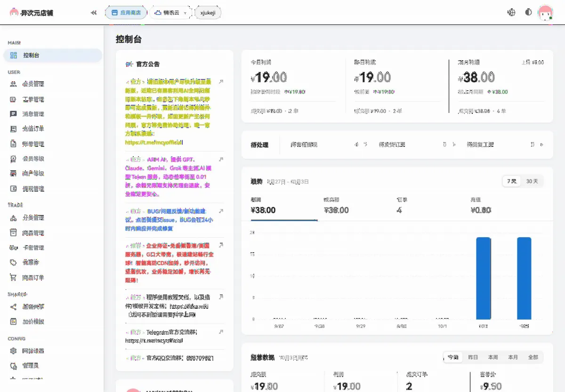The height and width of the screenshot is (392, 565).
Task: Click the 本月利润 ¥38.00 value
Action: (476, 77)
